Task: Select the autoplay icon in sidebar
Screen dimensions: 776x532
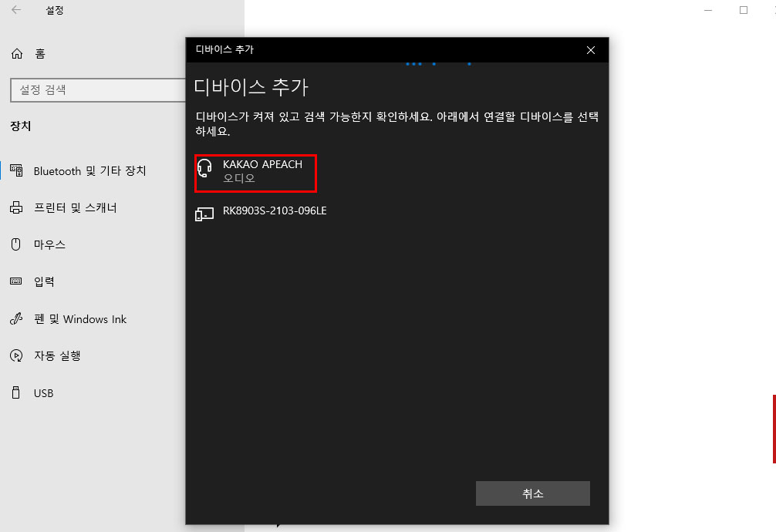Action: tap(16, 355)
